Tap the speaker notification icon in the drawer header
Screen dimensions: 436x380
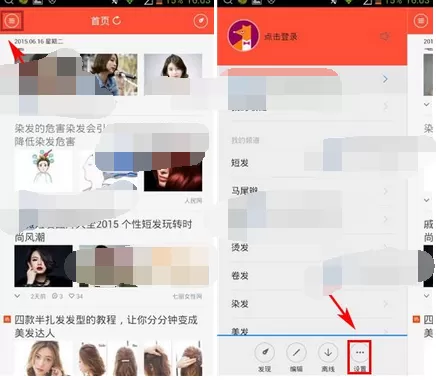click(x=385, y=36)
